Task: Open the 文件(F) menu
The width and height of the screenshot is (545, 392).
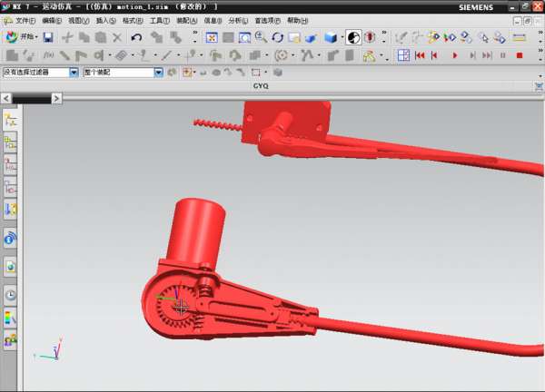Action: pyautogui.click(x=25, y=21)
